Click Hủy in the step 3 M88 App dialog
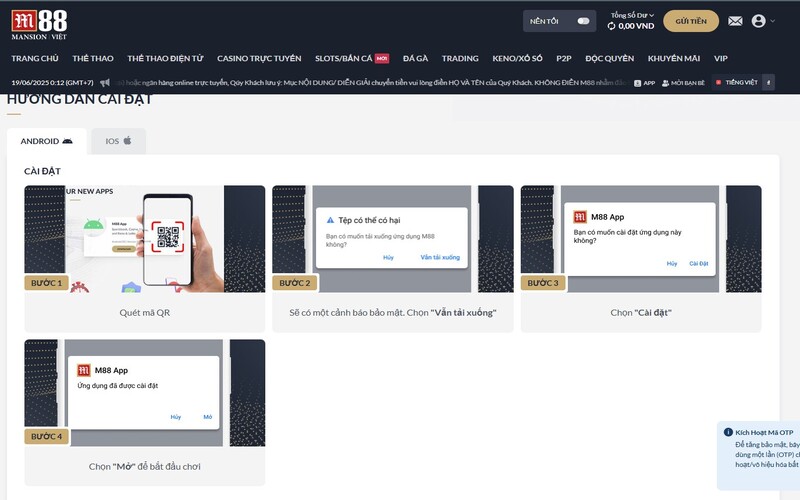This screenshot has height=500, width=800. [x=671, y=263]
